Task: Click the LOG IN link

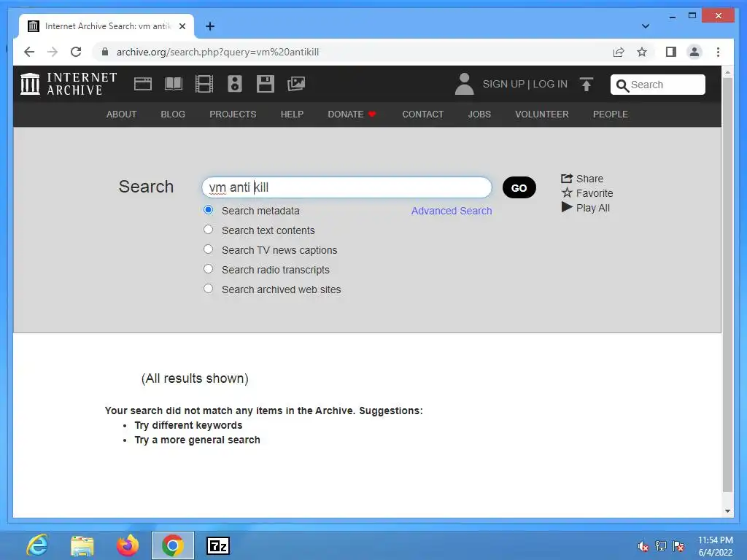Action: [x=550, y=84]
